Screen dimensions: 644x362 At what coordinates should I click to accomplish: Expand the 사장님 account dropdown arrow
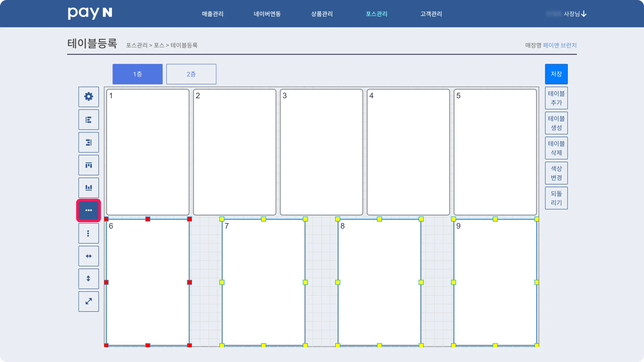(x=584, y=14)
